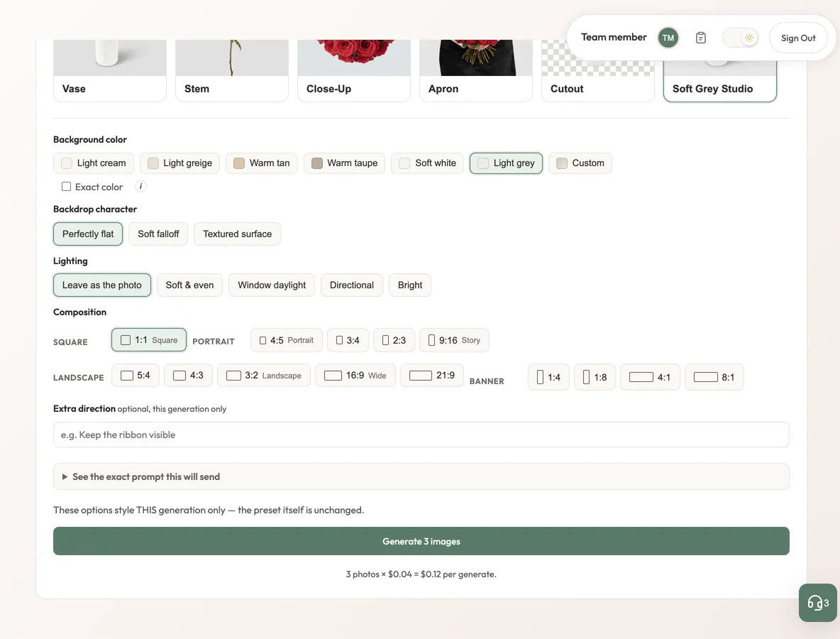The width and height of the screenshot is (840, 639).
Task: Click the Team member label
Action: (x=614, y=37)
